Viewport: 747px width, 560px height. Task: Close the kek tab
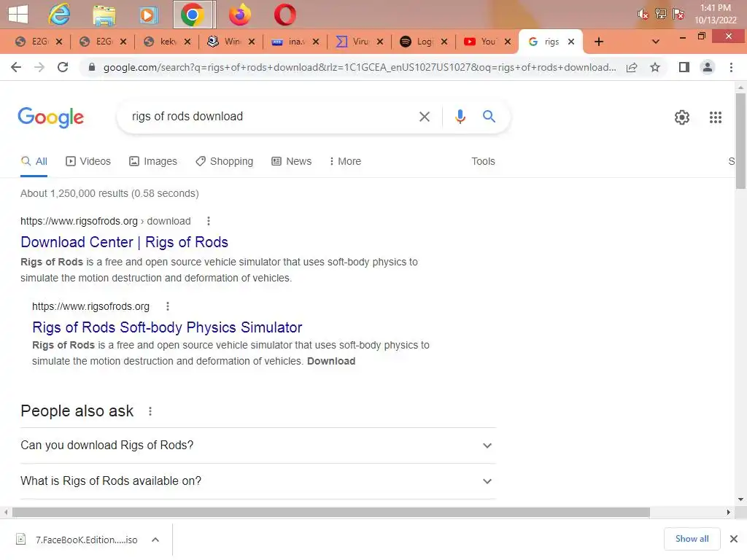pos(187,42)
